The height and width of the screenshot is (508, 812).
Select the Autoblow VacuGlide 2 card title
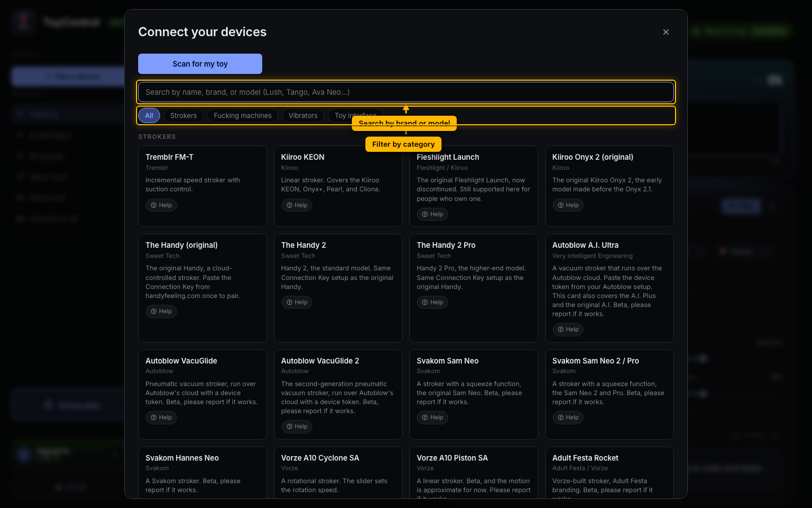pos(320,361)
